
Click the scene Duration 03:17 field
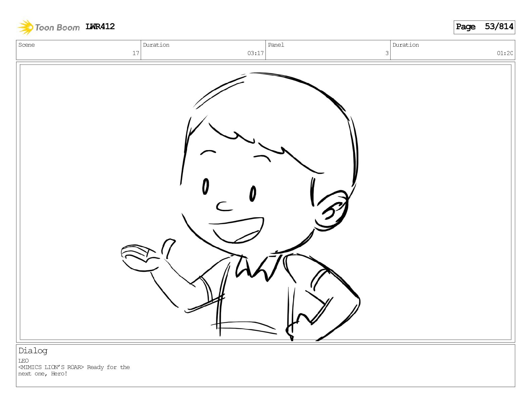[203, 50]
